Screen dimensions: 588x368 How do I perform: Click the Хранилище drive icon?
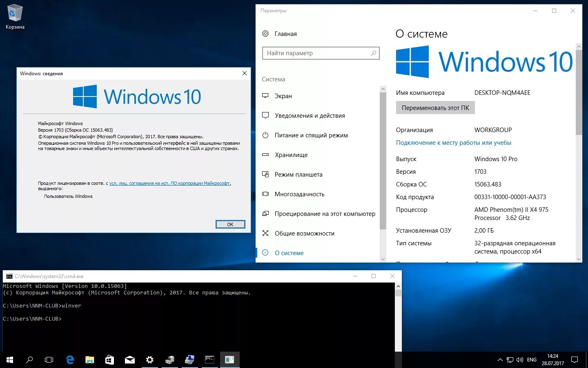pyautogui.click(x=265, y=155)
